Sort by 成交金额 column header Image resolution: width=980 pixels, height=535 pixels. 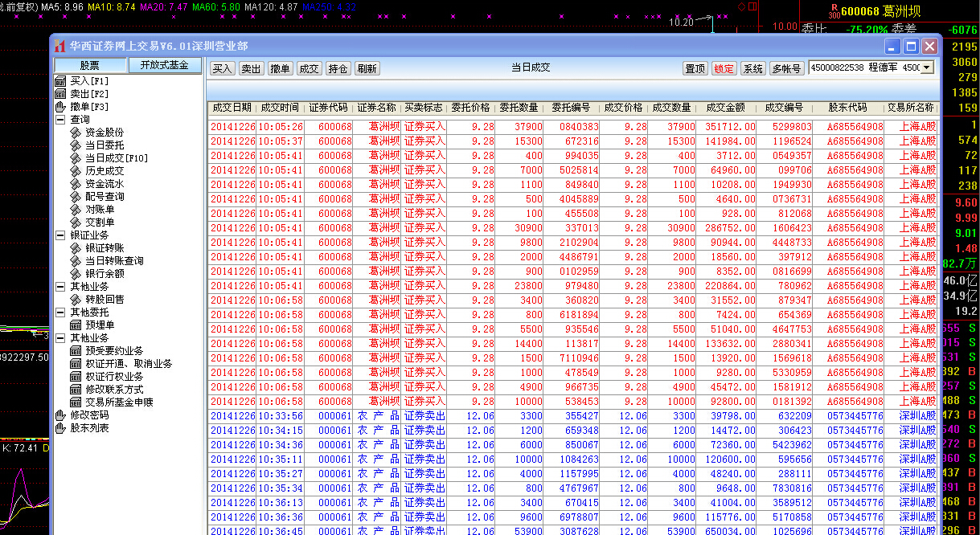725,108
